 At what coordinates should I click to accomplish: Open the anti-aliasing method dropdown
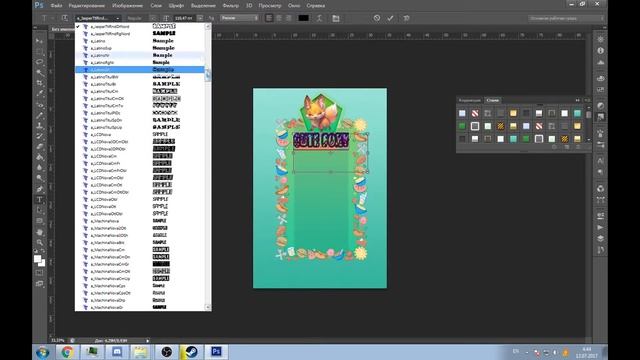coord(240,18)
